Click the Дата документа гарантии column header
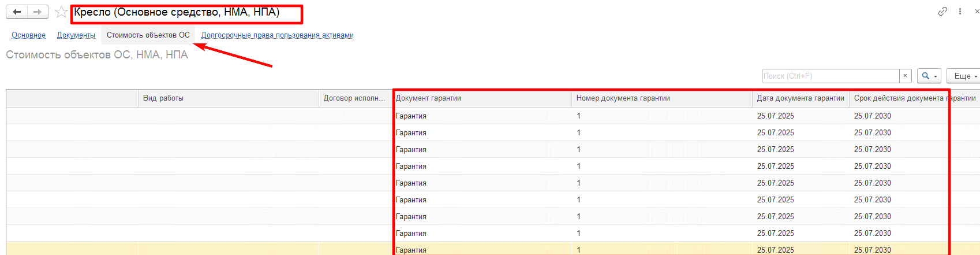The height and width of the screenshot is (255, 980). pyautogui.click(x=800, y=98)
